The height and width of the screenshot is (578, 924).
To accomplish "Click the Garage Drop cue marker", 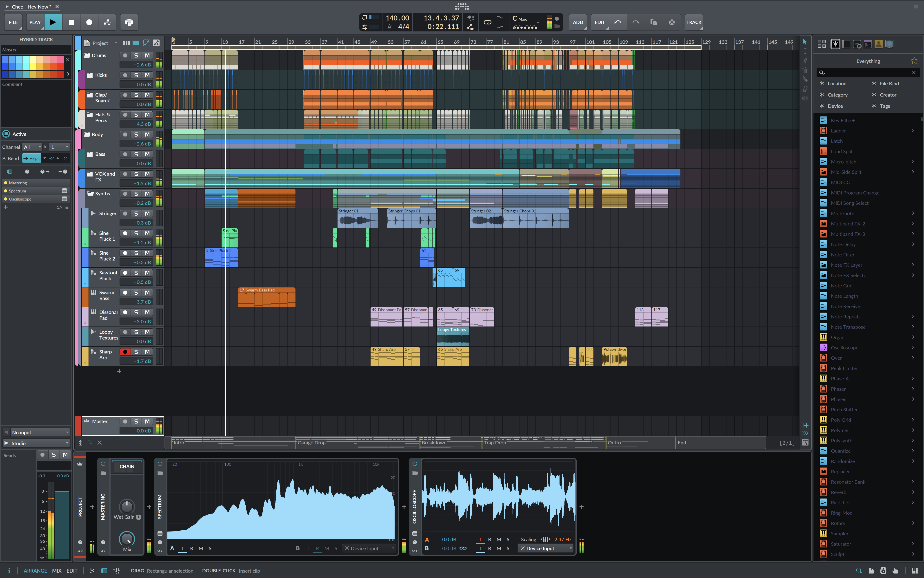I will [x=312, y=443].
